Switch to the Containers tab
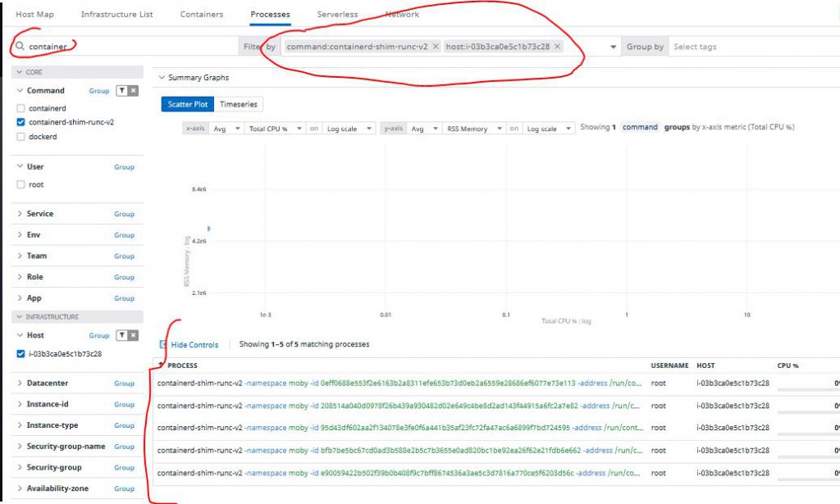840x504 pixels. 202,15
